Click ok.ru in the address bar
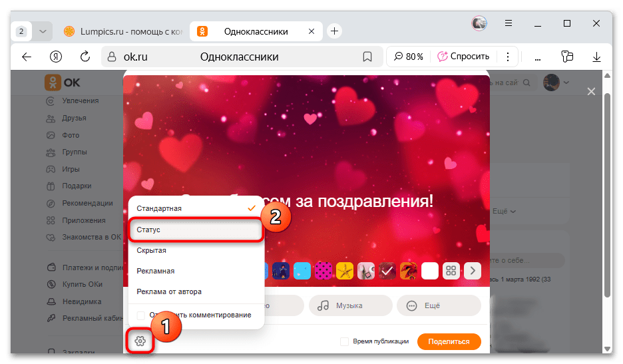Image resolution: width=623 pixels, height=364 pixels. (x=136, y=57)
